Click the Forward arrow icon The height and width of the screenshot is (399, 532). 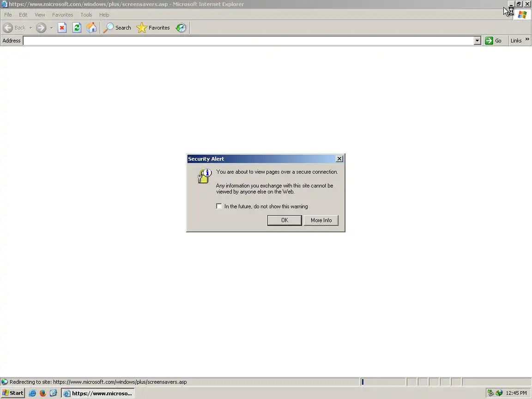point(41,28)
